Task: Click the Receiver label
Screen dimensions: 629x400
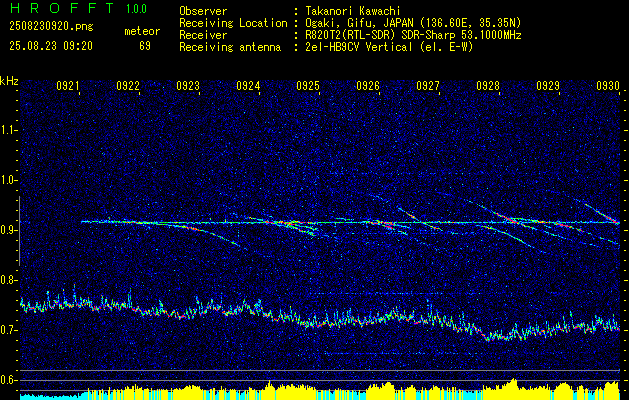Action: [203, 35]
